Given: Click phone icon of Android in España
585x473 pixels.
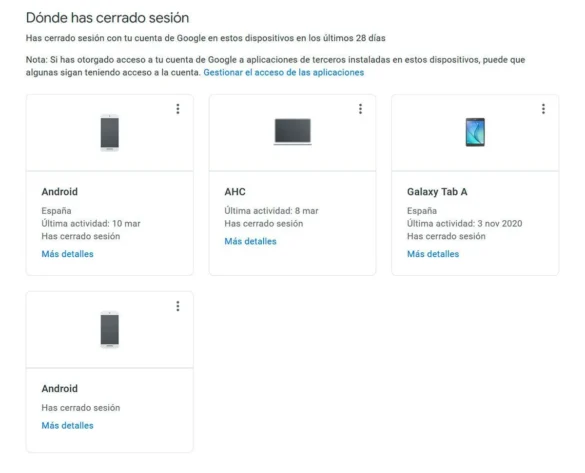Looking at the screenshot, I should pos(110,132).
